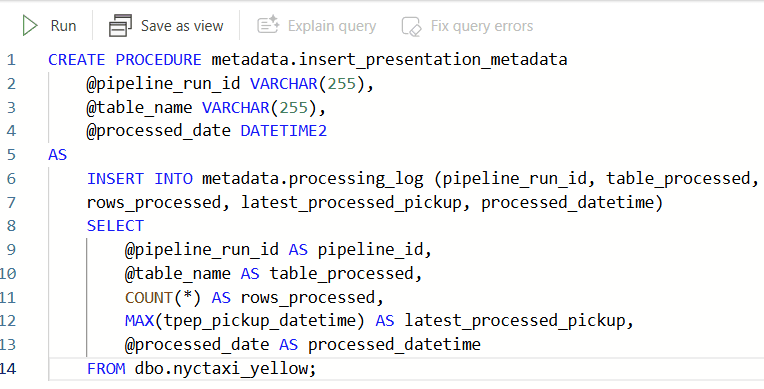The height and width of the screenshot is (389, 764).
Task: Click rows_processed alias on line 11
Action: point(308,297)
